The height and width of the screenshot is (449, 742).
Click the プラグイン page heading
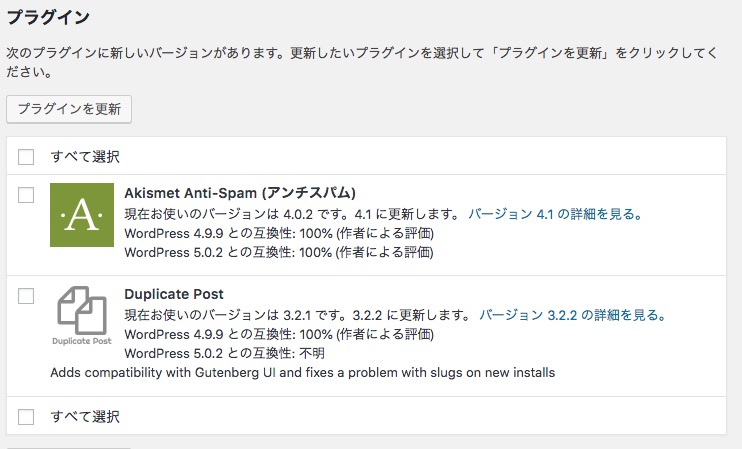48,18
